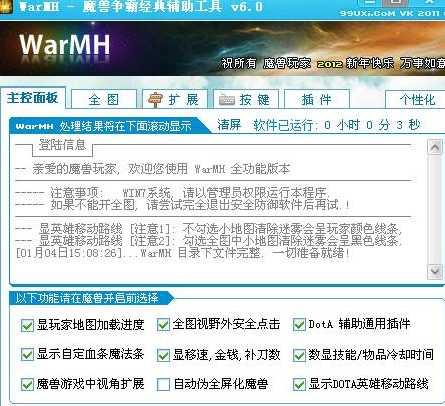Click the 新年快乐 banner greeting text
Image resolution: width=445 pixels, height=406 pixels.
click(x=369, y=63)
